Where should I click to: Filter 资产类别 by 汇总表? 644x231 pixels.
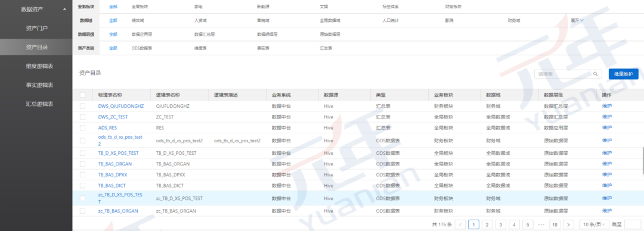pos(326,48)
